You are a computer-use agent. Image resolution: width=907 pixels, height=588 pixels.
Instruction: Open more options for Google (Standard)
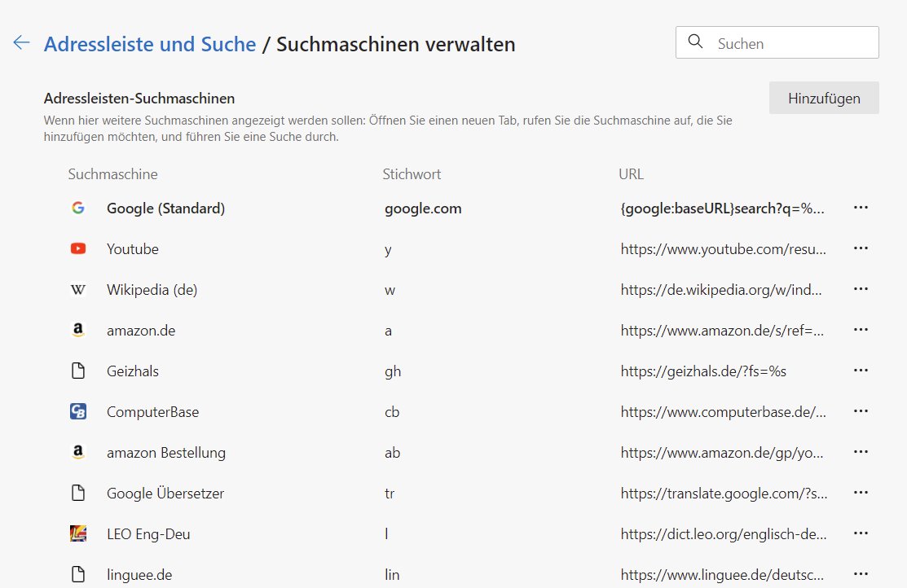pos(861,208)
